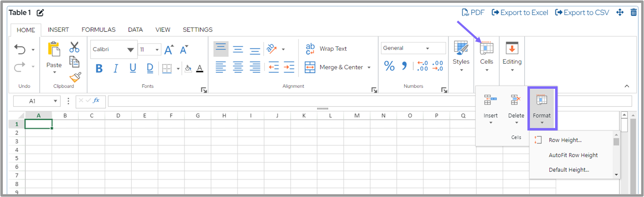Click the Copy icon in Clipboard
644x197 pixels.
(x=74, y=62)
